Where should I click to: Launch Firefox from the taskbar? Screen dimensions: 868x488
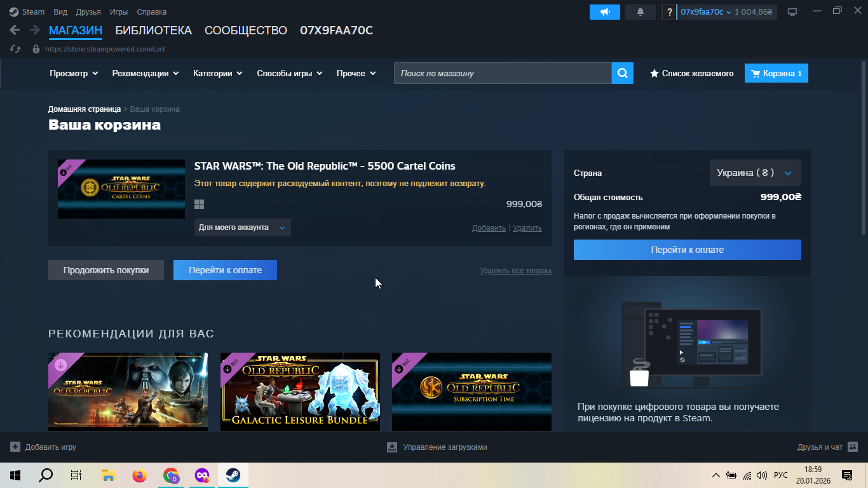(139, 475)
